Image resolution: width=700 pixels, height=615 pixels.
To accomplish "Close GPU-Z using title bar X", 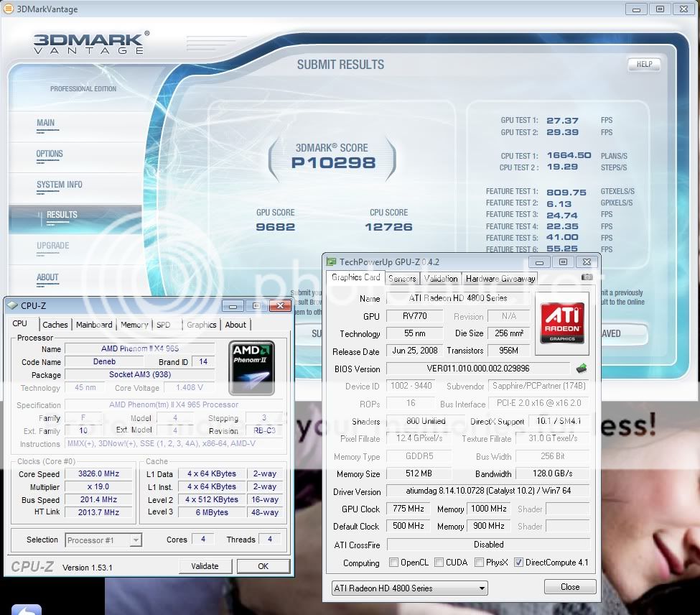I will pyautogui.click(x=587, y=262).
